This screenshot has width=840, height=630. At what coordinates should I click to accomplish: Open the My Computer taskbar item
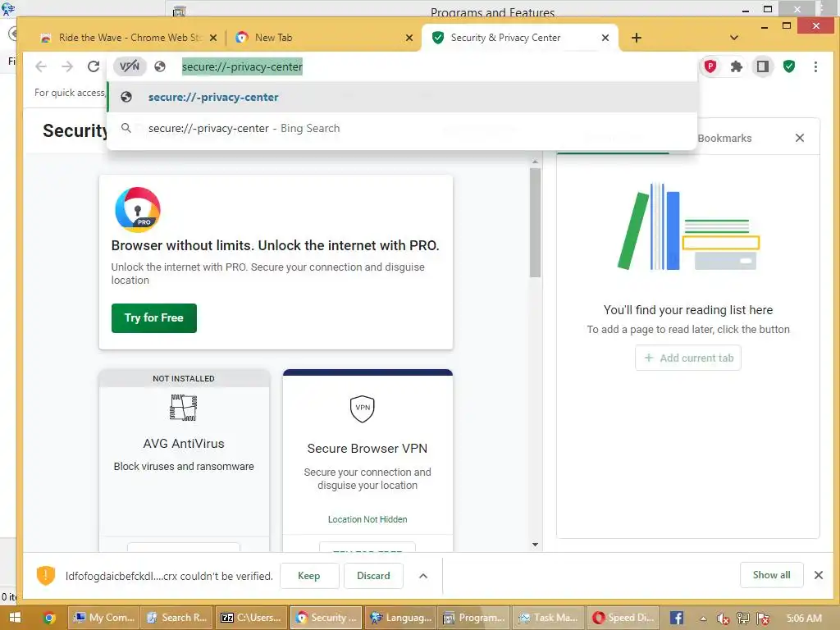coord(104,618)
